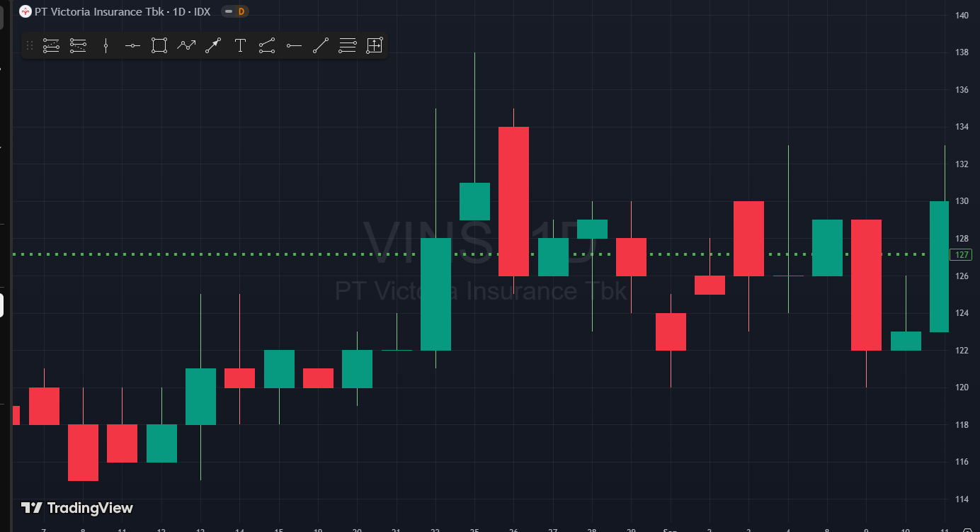The image size is (980, 532).
Task: Click the Victoria Insurance symbol logo
Action: coord(25,11)
